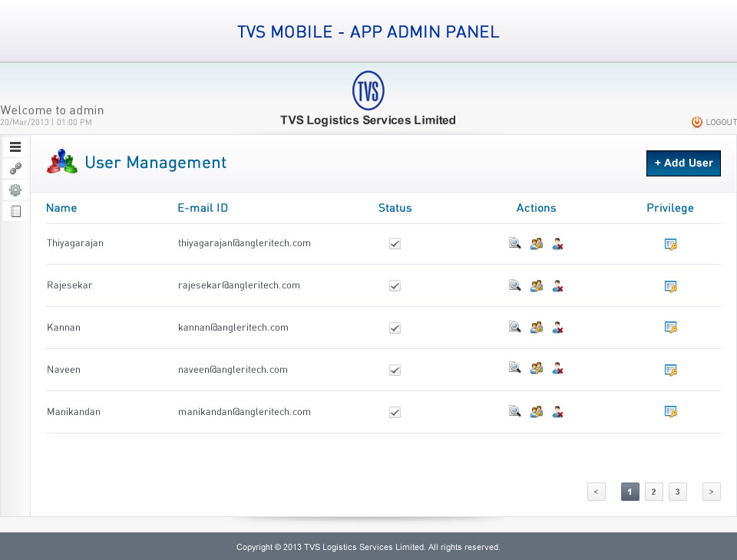Click email thiyagarajan@angleritech.com
Image resolution: width=737 pixels, height=560 pixels.
pos(244,243)
